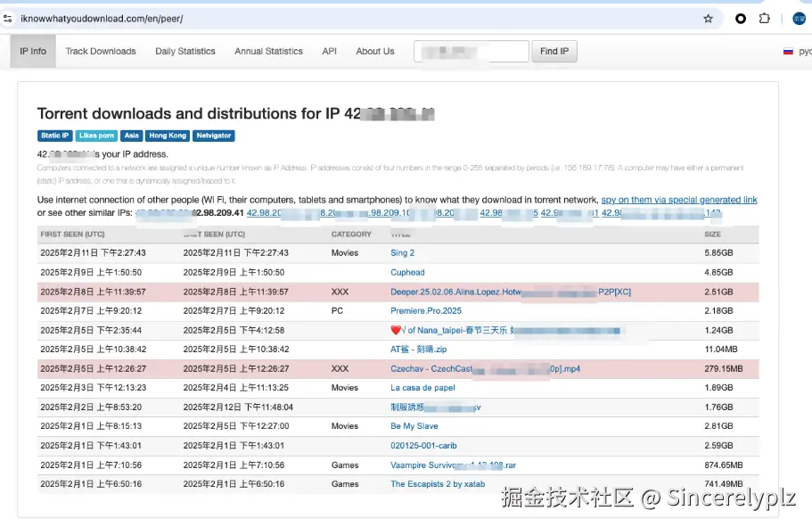The width and height of the screenshot is (812, 527).
Task: Open the AT鲨 - 刻晴.zip link
Action: click(418, 350)
